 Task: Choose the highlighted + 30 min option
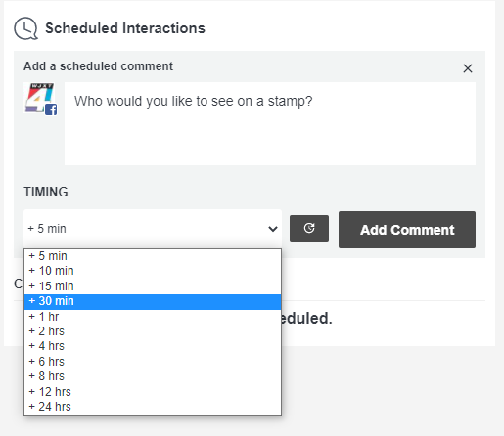[x=153, y=301]
